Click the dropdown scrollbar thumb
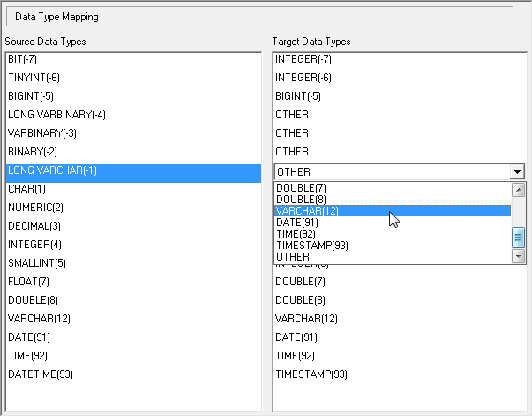Screen dimensions: 532x416 [x=519, y=238]
